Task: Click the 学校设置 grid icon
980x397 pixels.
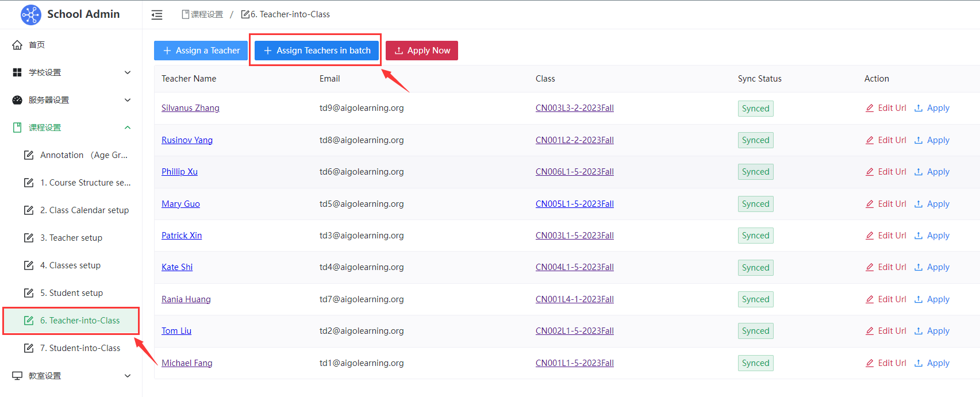Action: tap(17, 72)
